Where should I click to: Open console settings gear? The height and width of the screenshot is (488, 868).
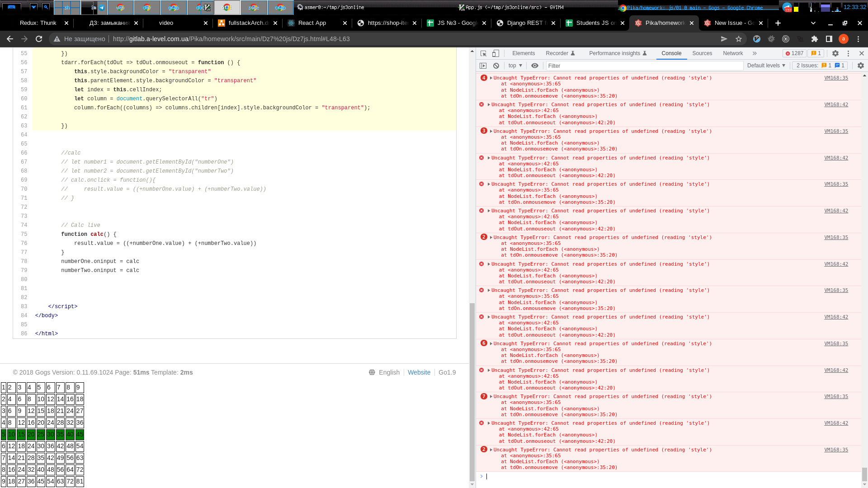tap(861, 66)
